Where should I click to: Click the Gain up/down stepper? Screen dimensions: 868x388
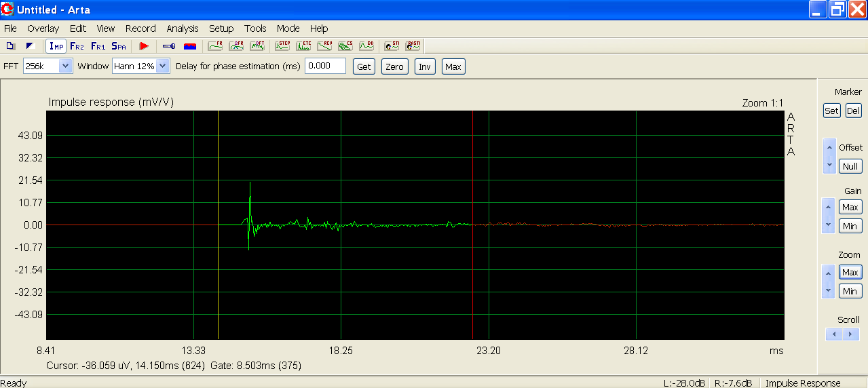tap(828, 215)
